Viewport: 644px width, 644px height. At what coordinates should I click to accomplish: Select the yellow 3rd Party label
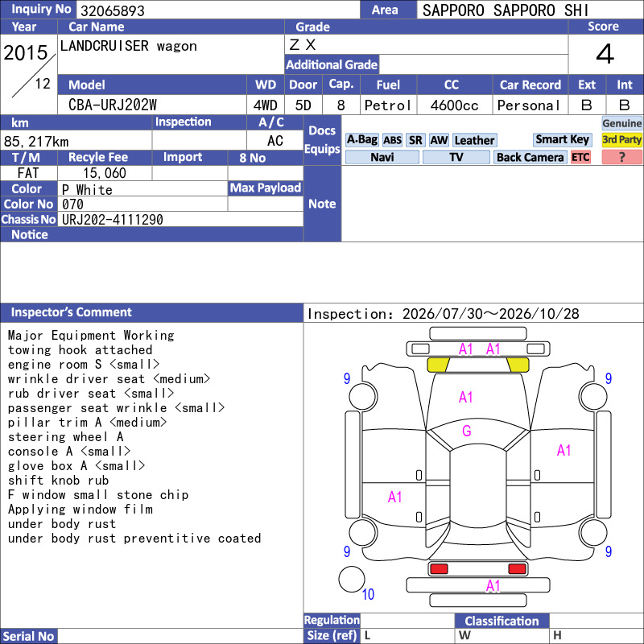[621, 139]
